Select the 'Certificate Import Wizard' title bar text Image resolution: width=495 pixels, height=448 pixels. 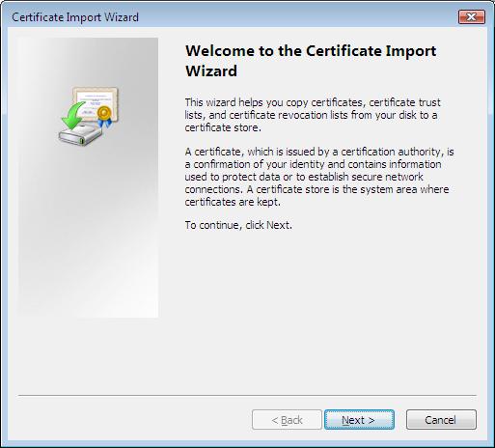(75, 17)
